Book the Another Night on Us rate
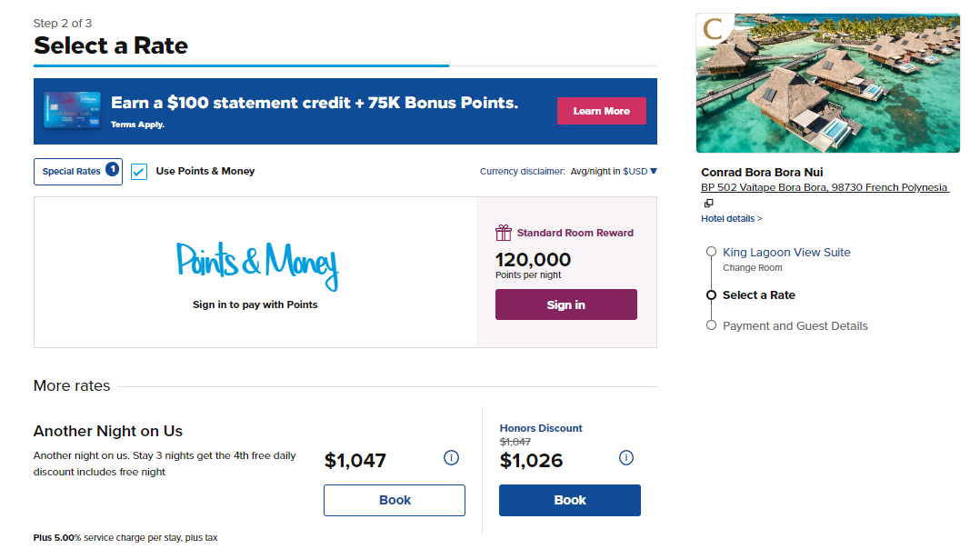This screenshot has height=549, width=980. coord(394,500)
